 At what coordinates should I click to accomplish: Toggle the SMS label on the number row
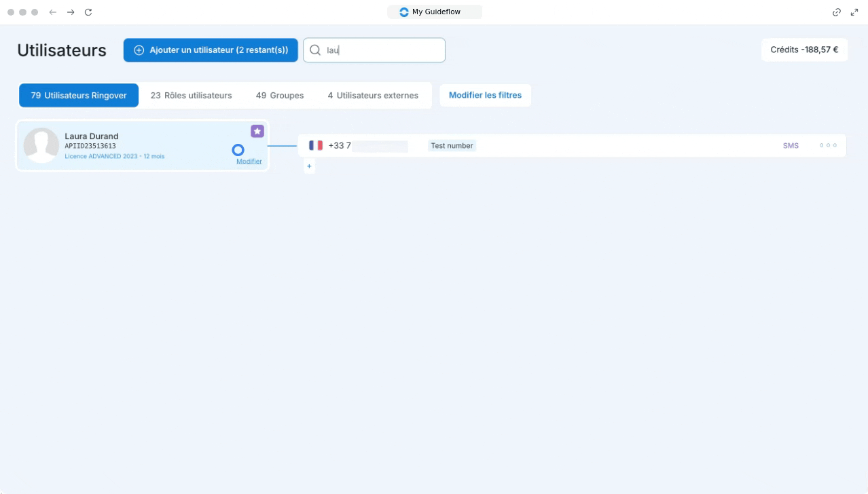[x=791, y=145]
